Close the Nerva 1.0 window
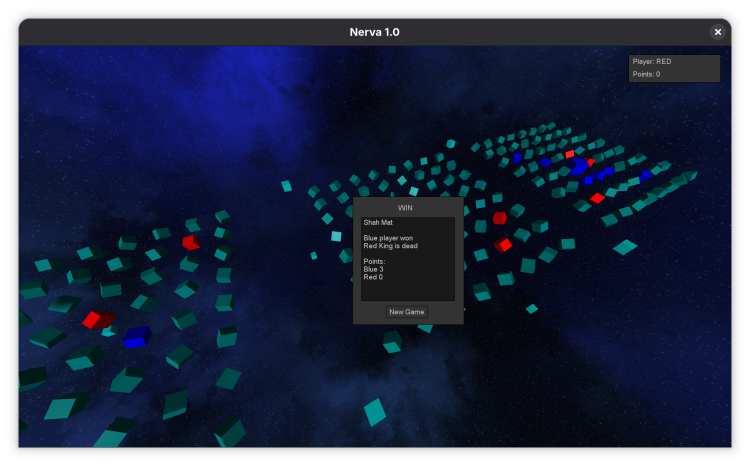The width and height of the screenshot is (750, 466). (718, 32)
